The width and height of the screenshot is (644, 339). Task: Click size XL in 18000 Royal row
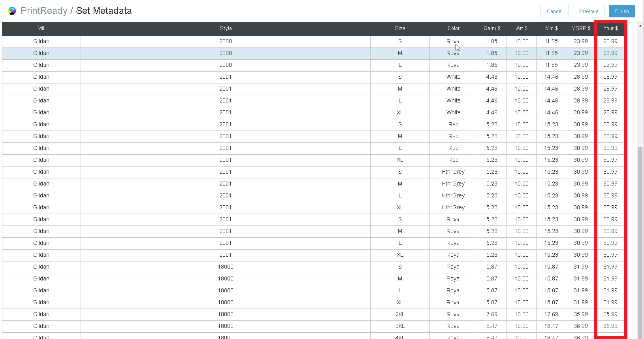(x=400, y=302)
